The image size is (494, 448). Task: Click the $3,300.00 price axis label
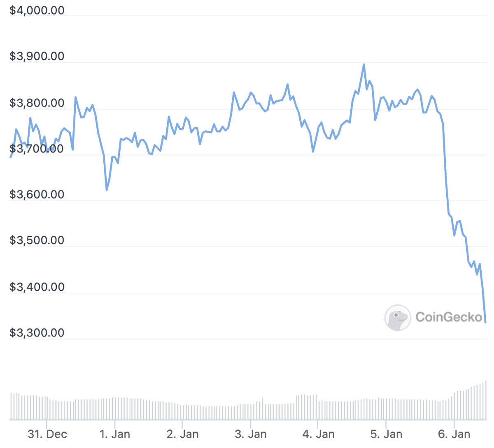37,332
